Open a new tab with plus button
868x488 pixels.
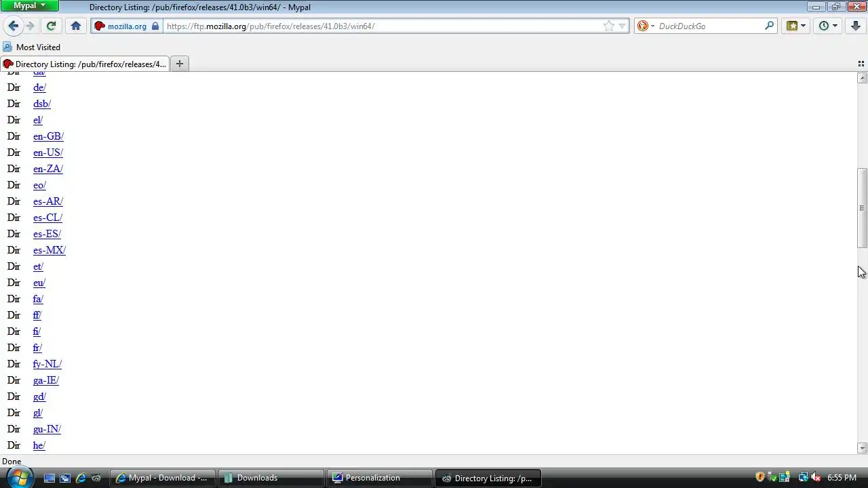pyautogui.click(x=179, y=64)
